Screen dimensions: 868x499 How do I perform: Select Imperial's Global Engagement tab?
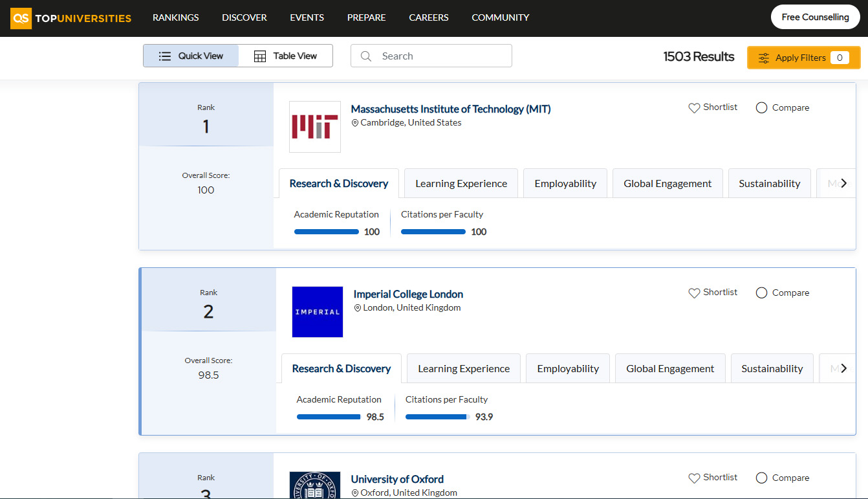(670, 368)
